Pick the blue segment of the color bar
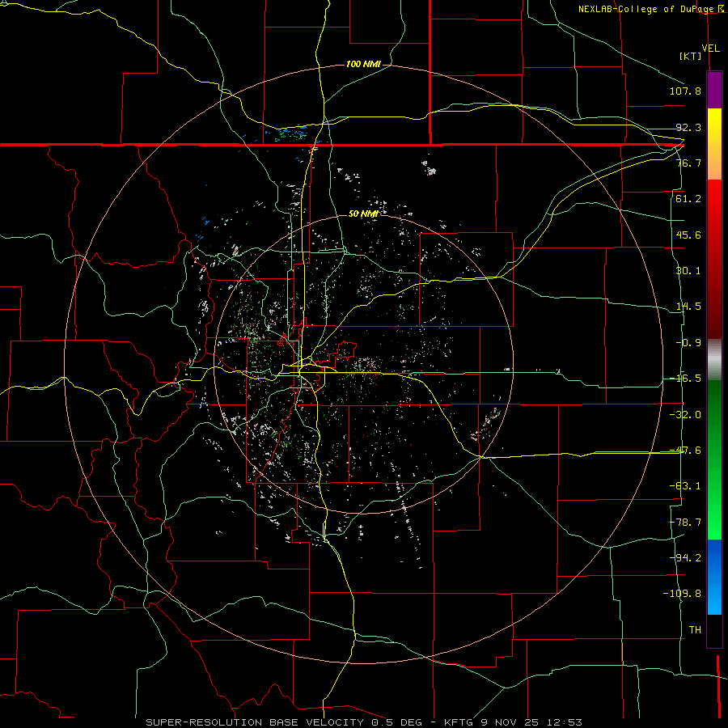The image size is (728, 728). click(714, 577)
